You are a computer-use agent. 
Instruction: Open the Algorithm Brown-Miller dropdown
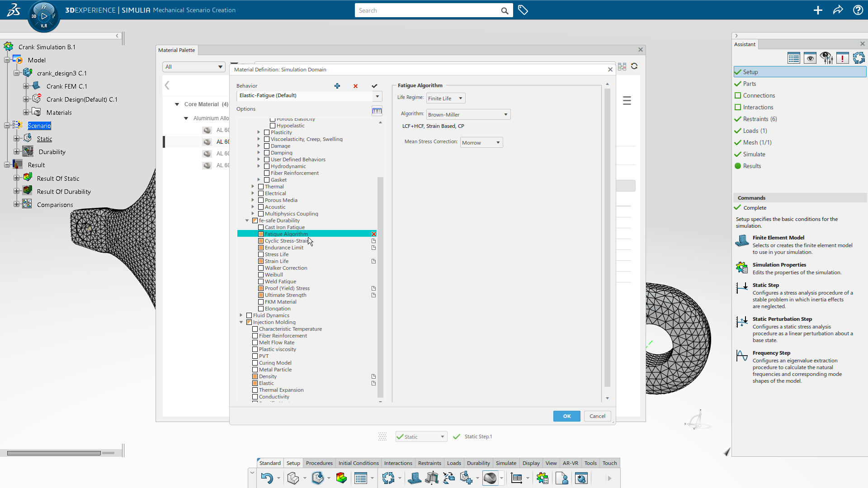(x=468, y=115)
